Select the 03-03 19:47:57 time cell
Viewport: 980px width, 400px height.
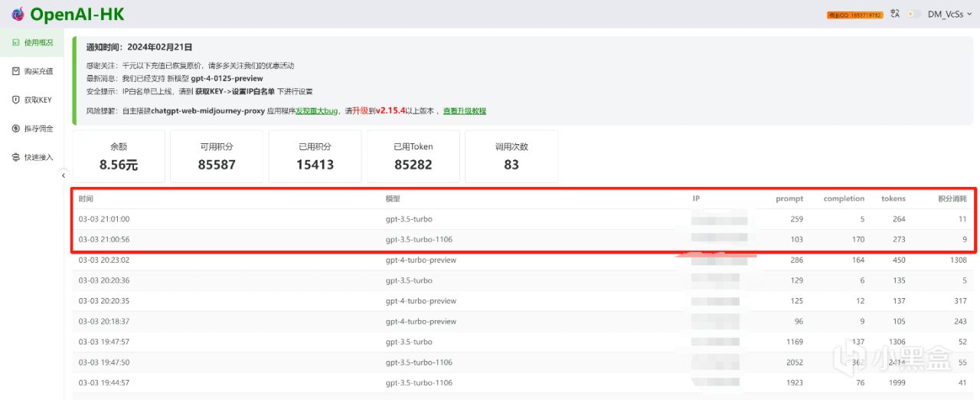(x=103, y=342)
